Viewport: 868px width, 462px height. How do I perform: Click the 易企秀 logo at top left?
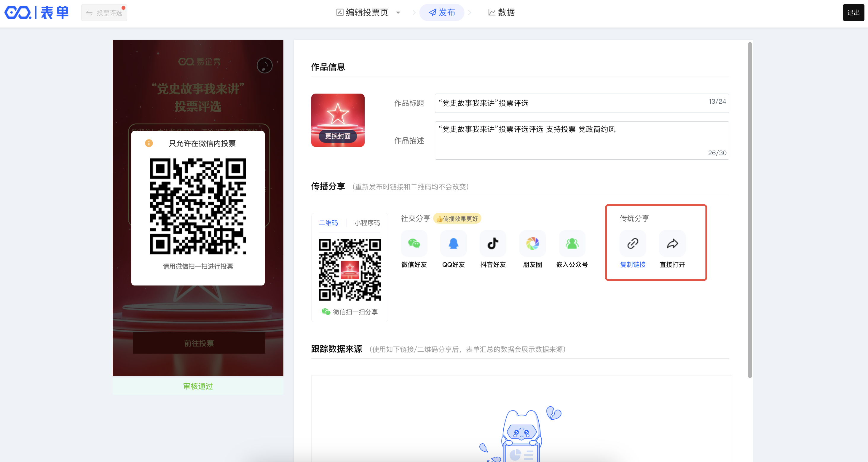pos(36,13)
